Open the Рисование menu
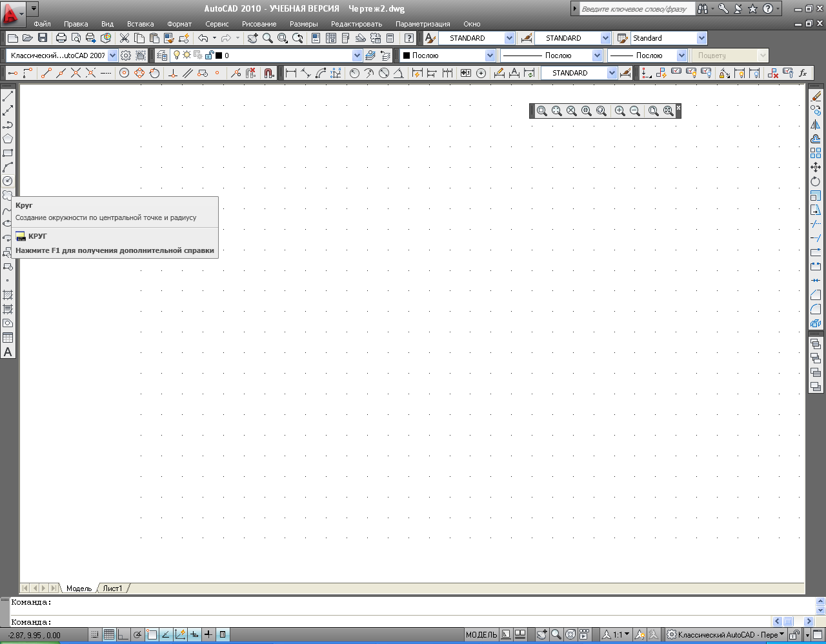The width and height of the screenshot is (826, 644). (x=259, y=24)
